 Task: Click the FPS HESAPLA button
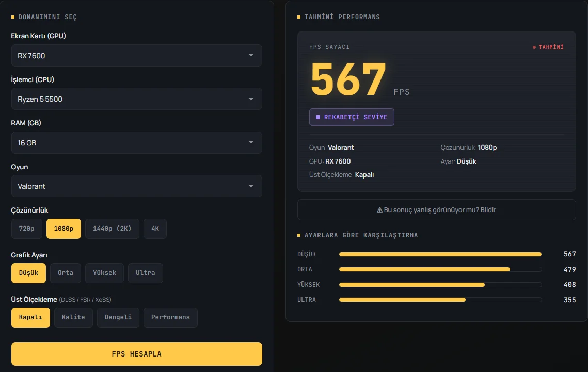[x=136, y=354]
